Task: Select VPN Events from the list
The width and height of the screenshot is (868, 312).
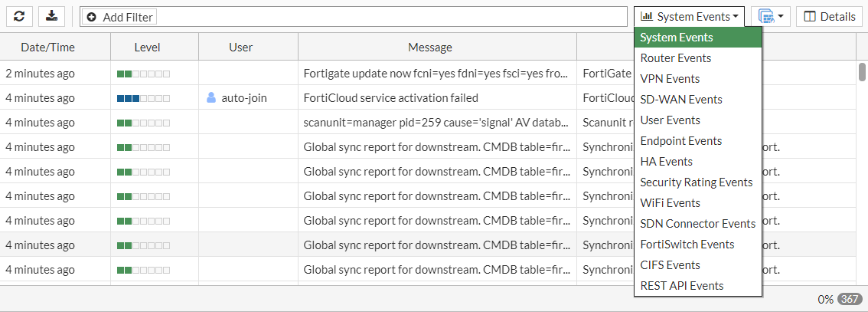Action: coord(670,78)
